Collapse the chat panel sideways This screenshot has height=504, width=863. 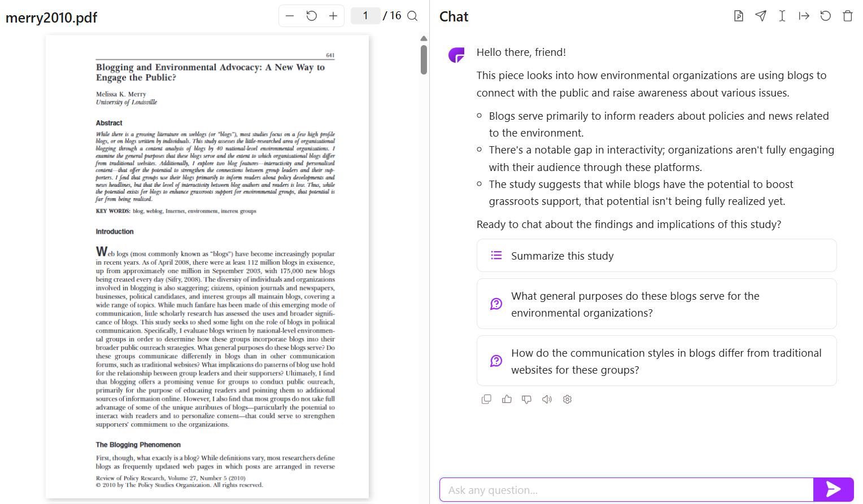804,16
